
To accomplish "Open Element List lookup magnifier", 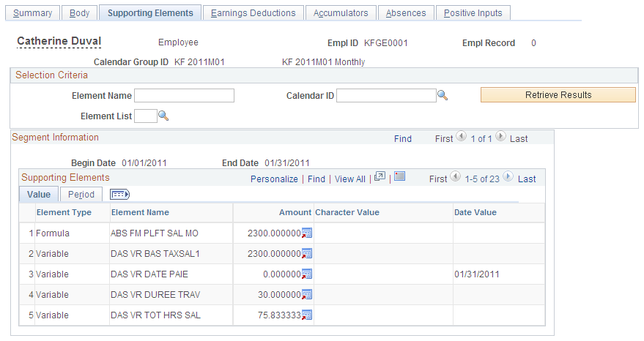I will (x=163, y=116).
